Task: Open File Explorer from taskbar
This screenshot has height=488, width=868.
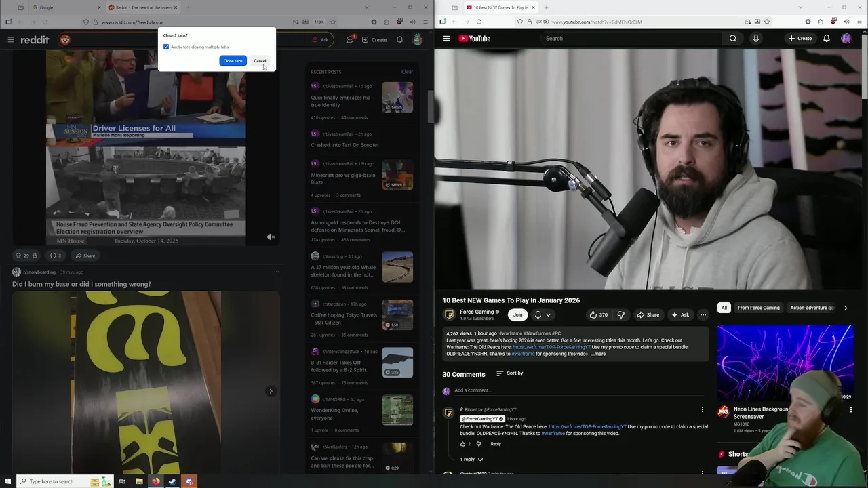Action: [x=139, y=481]
